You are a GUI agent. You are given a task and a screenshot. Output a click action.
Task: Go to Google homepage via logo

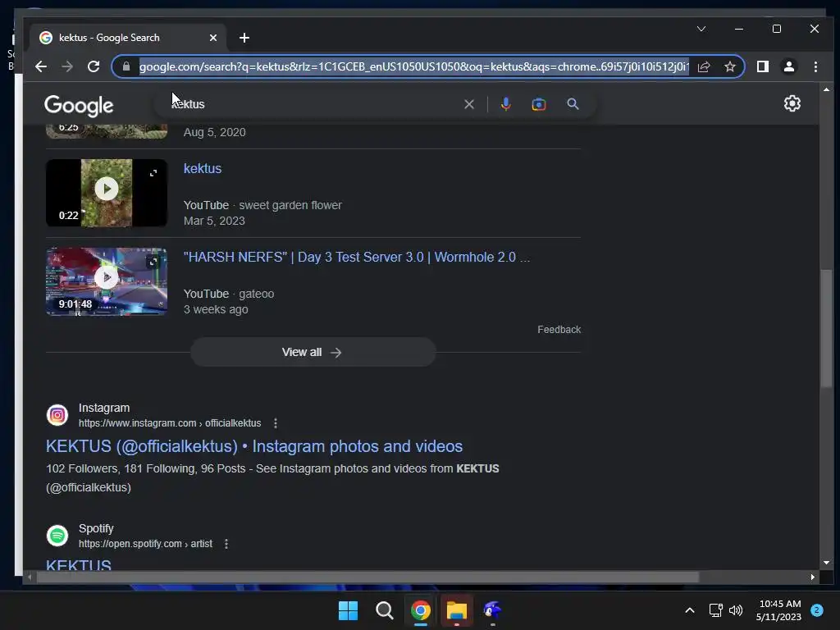pyautogui.click(x=79, y=106)
